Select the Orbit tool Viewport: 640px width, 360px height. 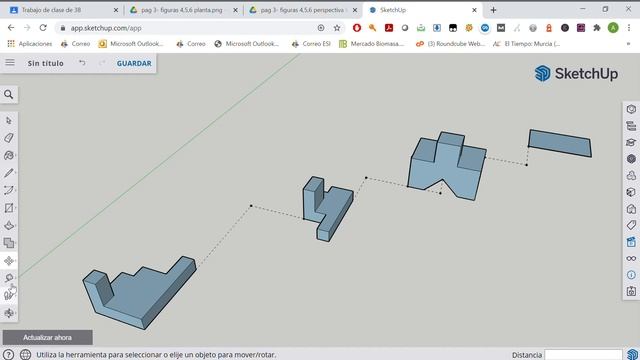(9, 313)
